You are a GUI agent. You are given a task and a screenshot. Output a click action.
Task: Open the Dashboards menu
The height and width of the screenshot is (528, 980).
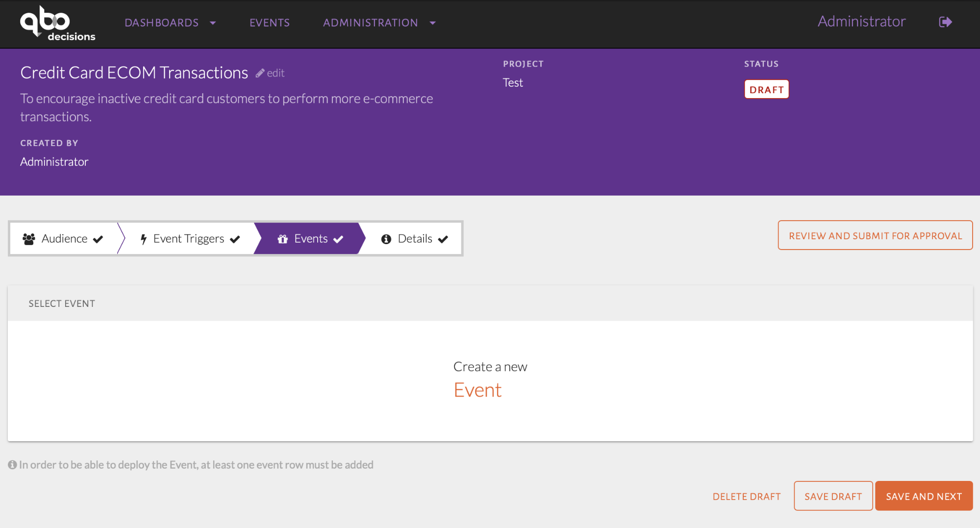point(170,23)
